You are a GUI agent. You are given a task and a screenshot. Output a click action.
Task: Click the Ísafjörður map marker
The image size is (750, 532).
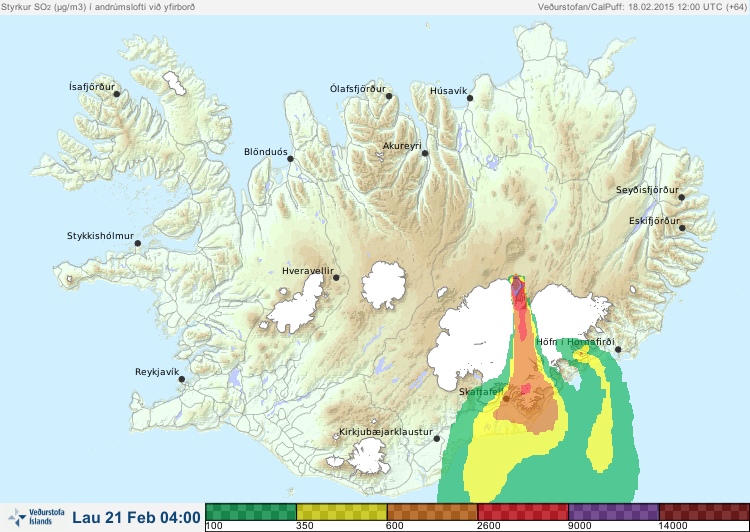coord(116,94)
